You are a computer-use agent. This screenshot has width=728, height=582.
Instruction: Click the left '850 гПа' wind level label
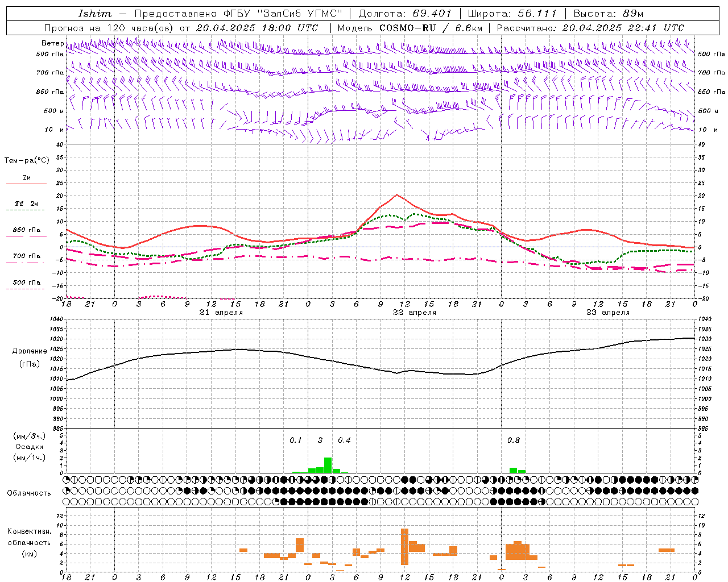[50, 92]
